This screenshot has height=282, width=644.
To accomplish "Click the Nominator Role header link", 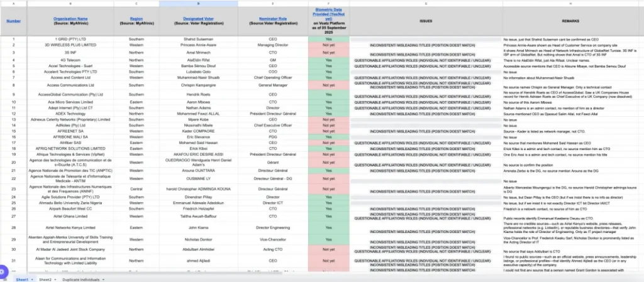I will pos(273,18).
